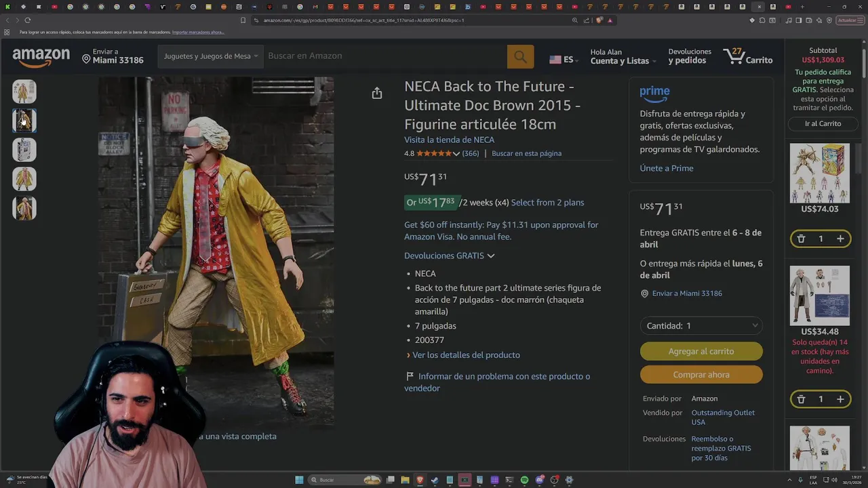Open 'Juguetes y Juegos de Mesa' category dropdown
Viewport: 868px width, 488px height.
[x=211, y=56]
